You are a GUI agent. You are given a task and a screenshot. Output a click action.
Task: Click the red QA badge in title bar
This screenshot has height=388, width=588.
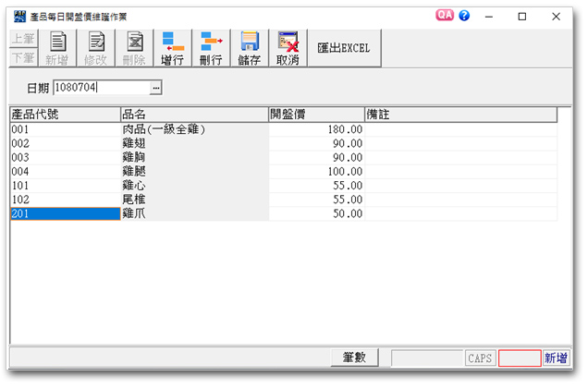click(x=445, y=16)
